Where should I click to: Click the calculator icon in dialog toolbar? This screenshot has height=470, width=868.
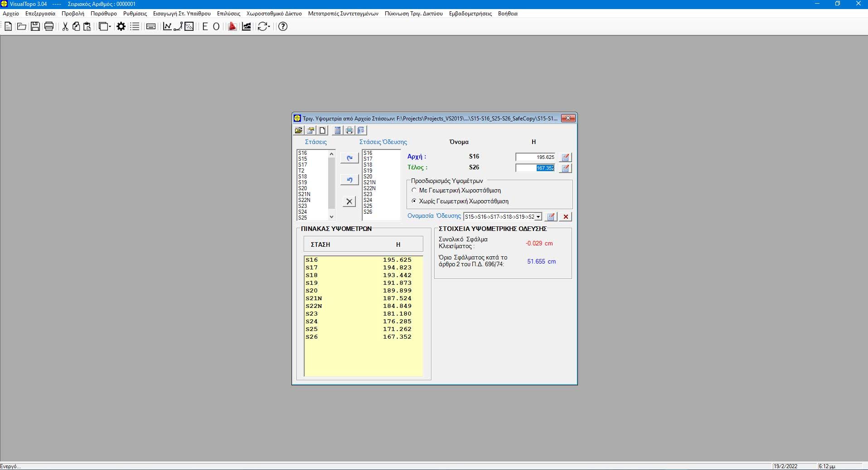[x=337, y=130]
